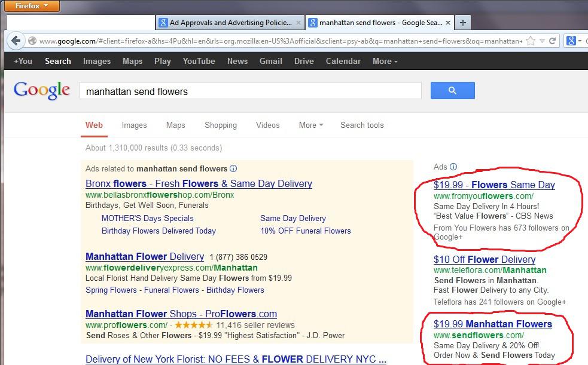
Task: Open News in the black bar
Action: tap(237, 61)
